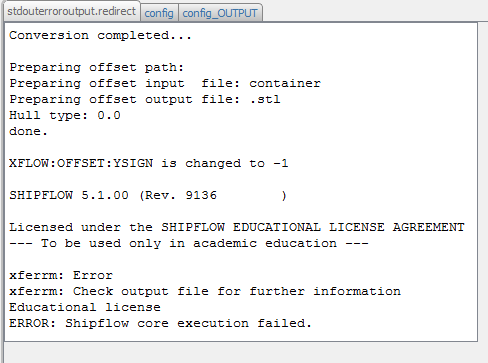Click the 'done.' log line
488x363 pixels.
click(x=28, y=131)
